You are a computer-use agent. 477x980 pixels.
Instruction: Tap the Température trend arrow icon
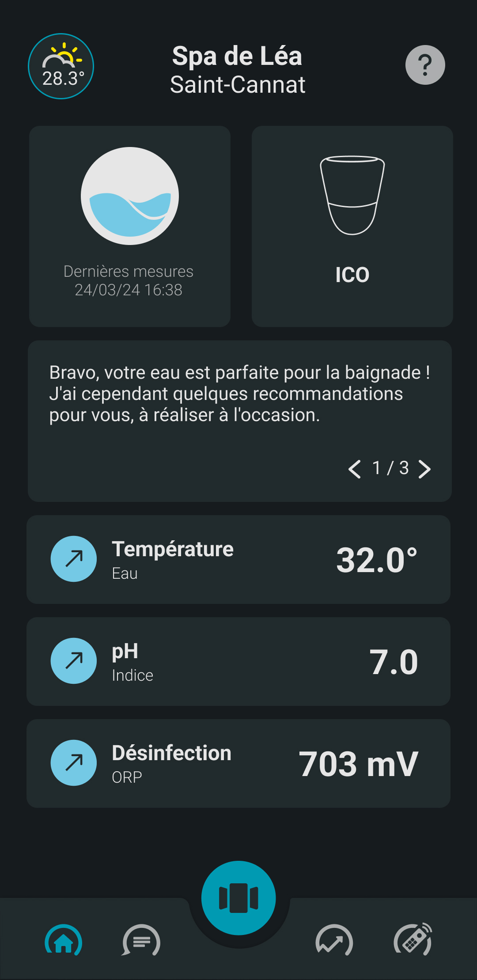pos(74,559)
